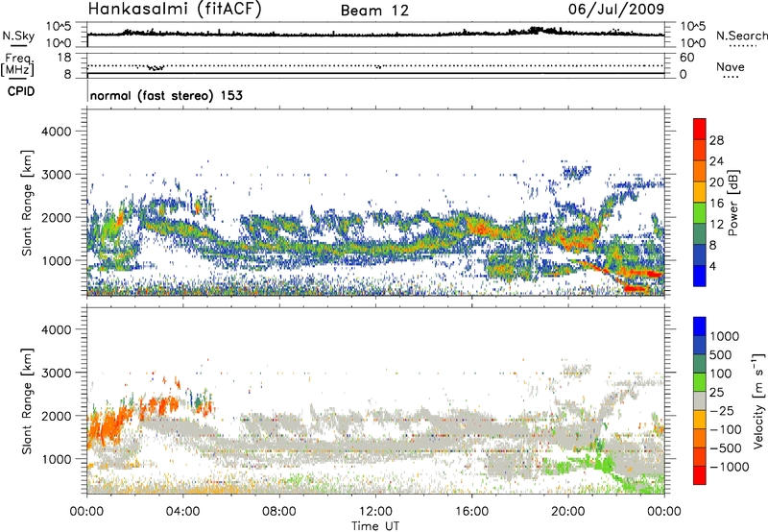The height and width of the screenshot is (532, 768).
Task: Click the '18' frequency axis value
Action: pyautogui.click(x=64, y=57)
